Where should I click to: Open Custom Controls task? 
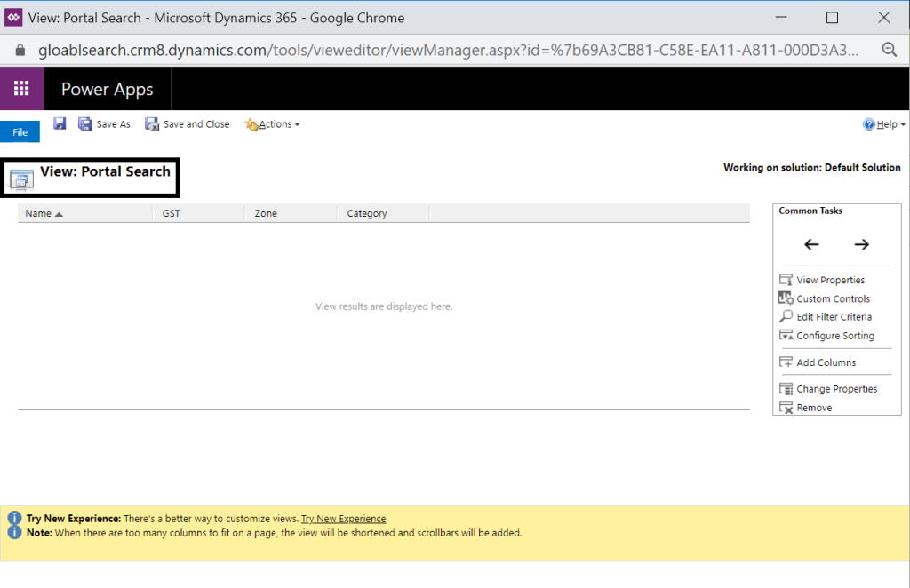tap(833, 299)
